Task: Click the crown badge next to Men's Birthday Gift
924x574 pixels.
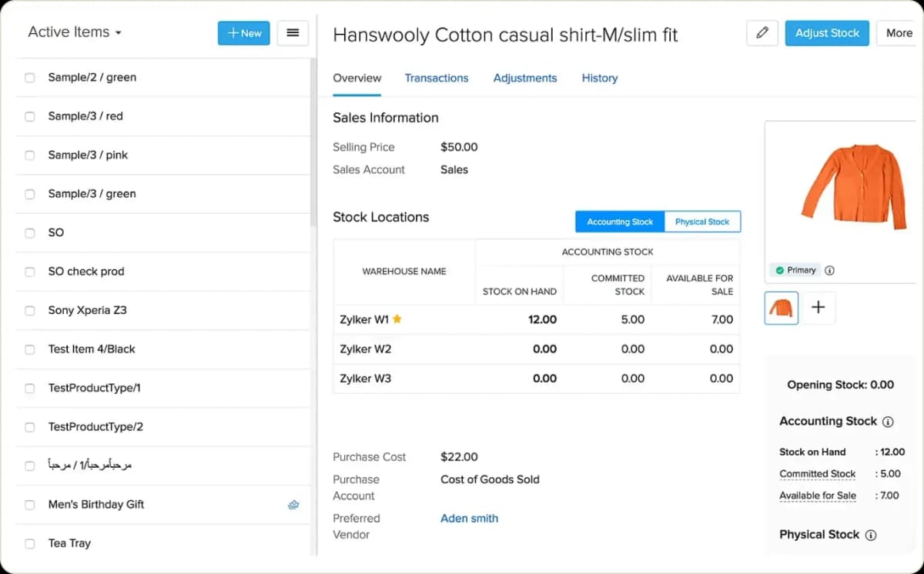Action: [x=293, y=504]
